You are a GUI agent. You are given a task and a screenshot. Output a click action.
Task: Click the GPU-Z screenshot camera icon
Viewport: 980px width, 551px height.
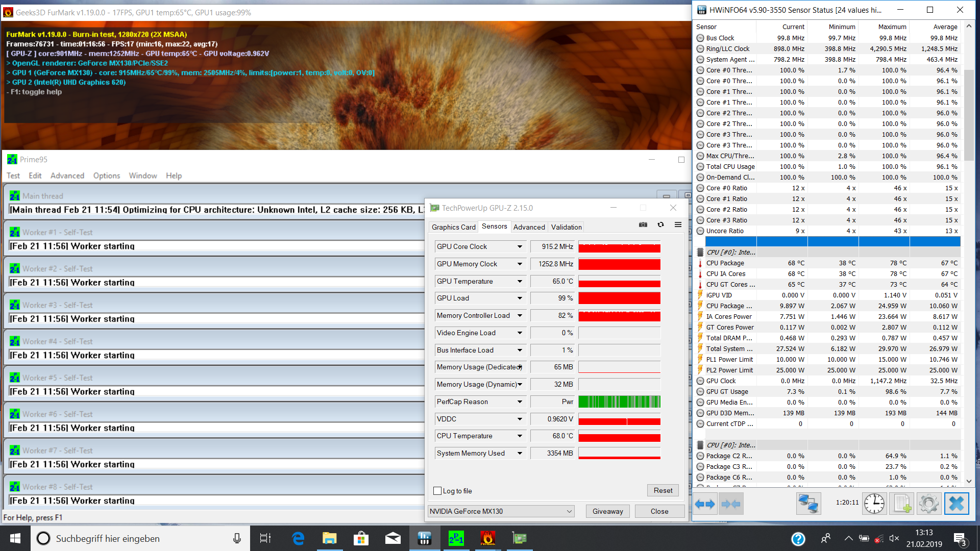643,225
